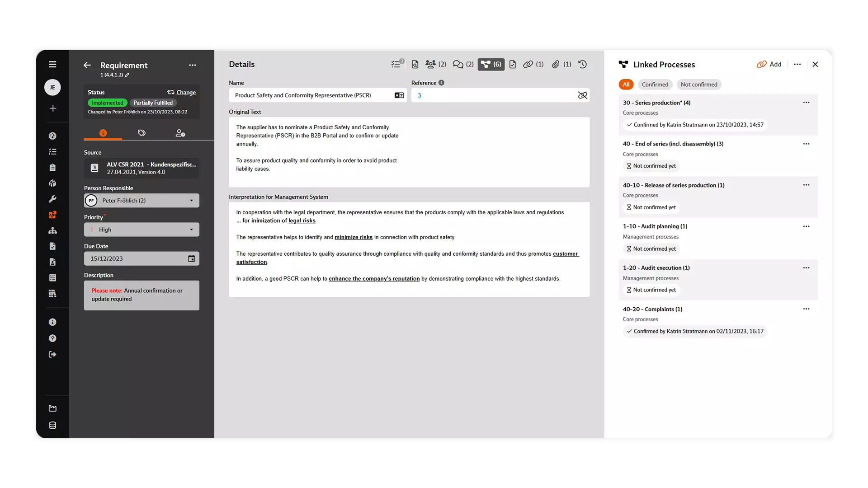Click Not confirmed yet under Audit planning
The height and width of the screenshot is (488, 868).
pyautogui.click(x=651, y=249)
